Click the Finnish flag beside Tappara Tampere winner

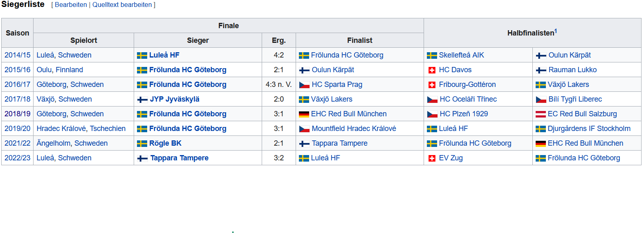[x=142, y=158]
